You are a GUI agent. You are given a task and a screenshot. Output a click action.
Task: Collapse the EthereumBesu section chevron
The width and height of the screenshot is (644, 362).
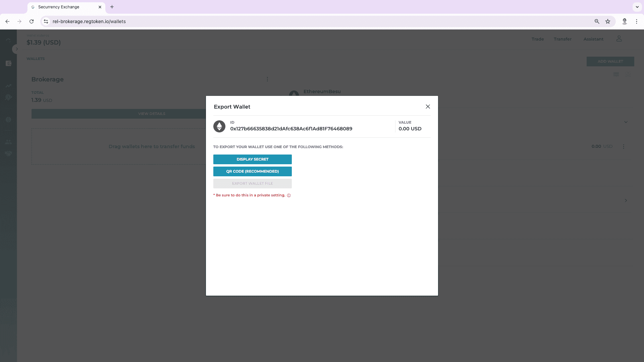click(x=626, y=122)
